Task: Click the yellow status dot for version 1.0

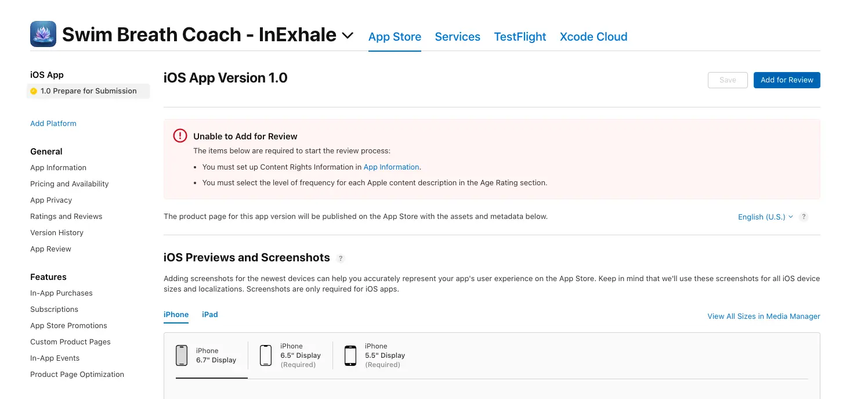Action: click(34, 91)
